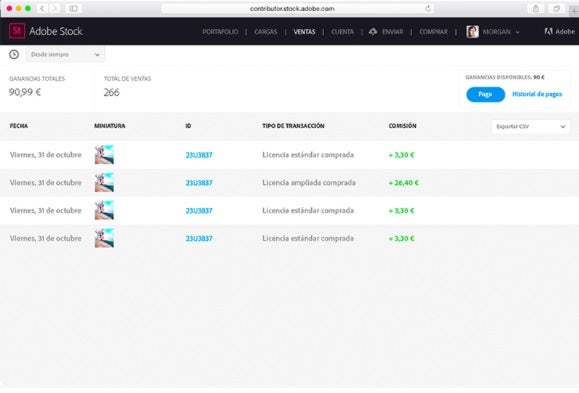Click the +26,40 € commission amount
This screenshot has height=393, width=579.
click(x=404, y=183)
